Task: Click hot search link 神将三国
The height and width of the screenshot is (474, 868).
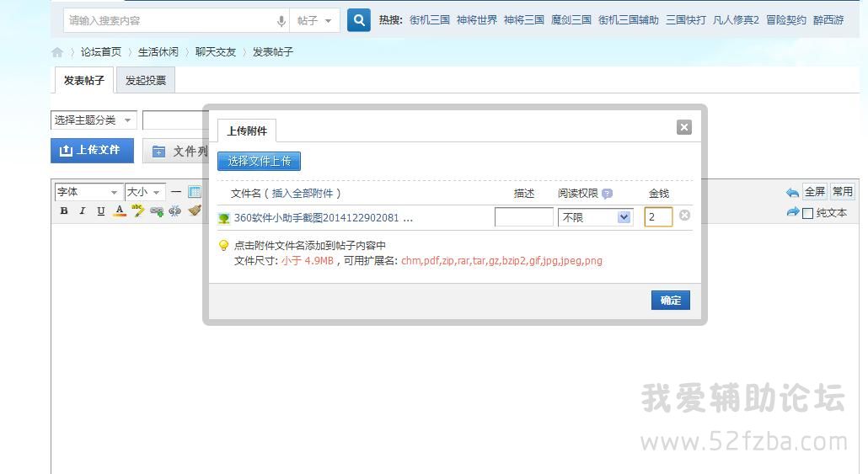Action: [523, 20]
